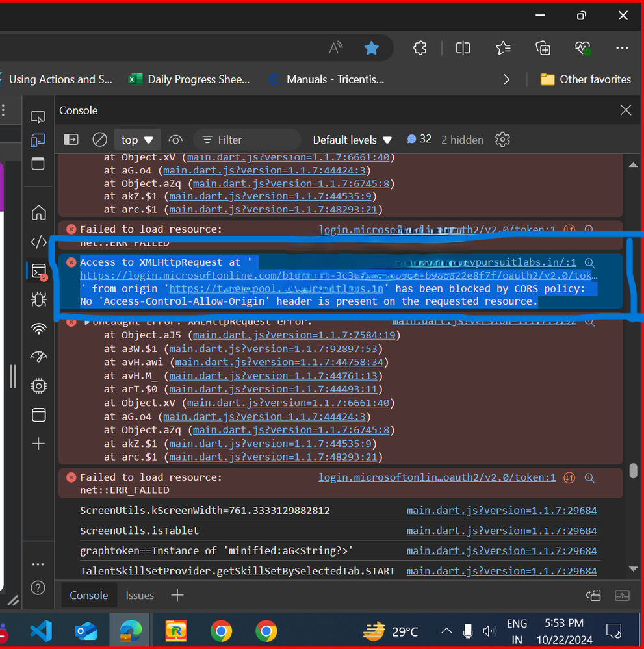Select the 'graphtoken==Instance of' log message

pyautogui.click(x=216, y=550)
